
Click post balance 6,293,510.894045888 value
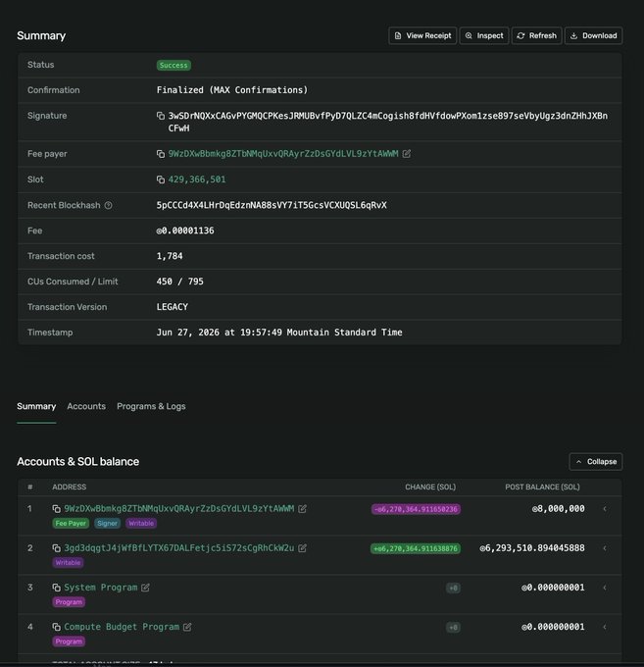pos(532,548)
